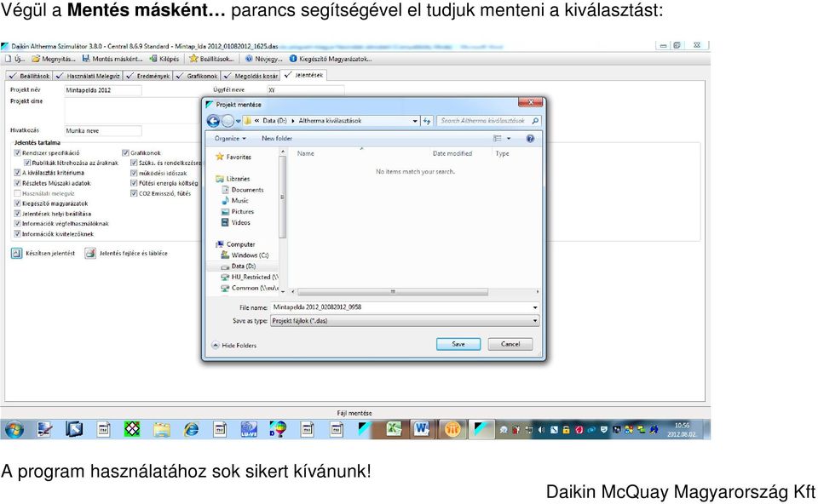Sort by Date modified column header

tap(452, 154)
